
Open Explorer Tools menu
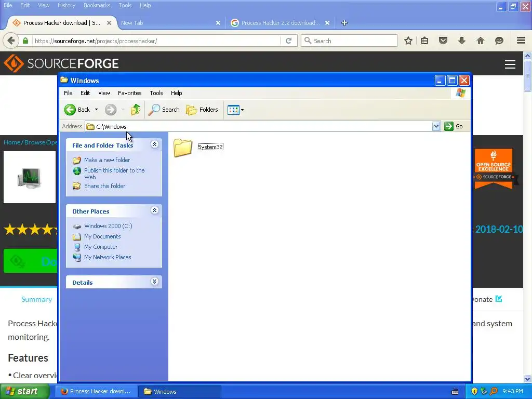(x=156, y=93)
